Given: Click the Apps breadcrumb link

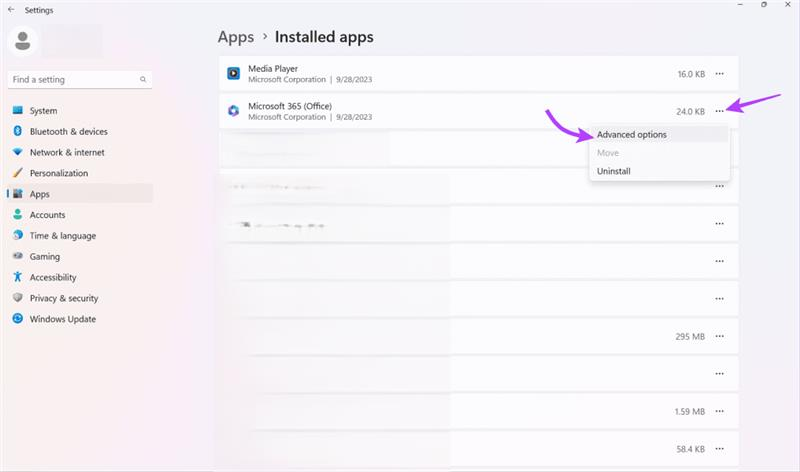Looking at the screenshot, I should coord(236,37).
